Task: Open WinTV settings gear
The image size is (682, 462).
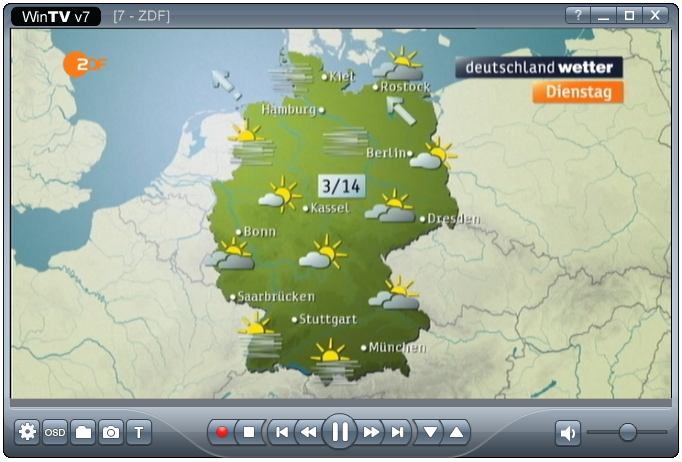Action: 27,432
